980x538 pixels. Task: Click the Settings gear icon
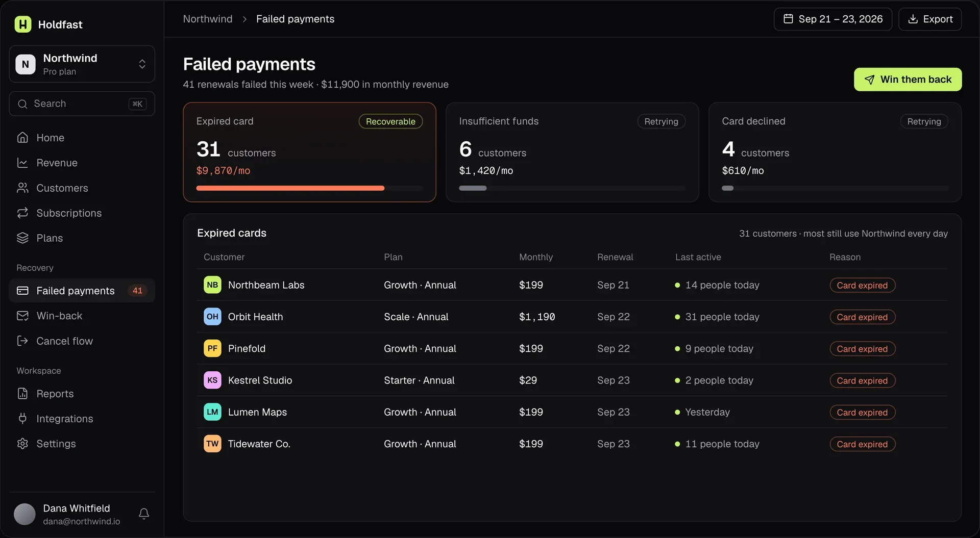pos(22,444)
